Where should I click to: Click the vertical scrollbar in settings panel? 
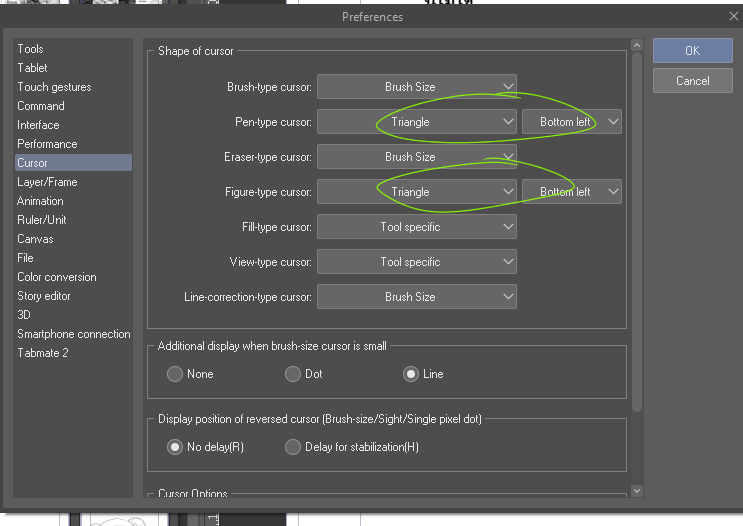pos(637,230)
